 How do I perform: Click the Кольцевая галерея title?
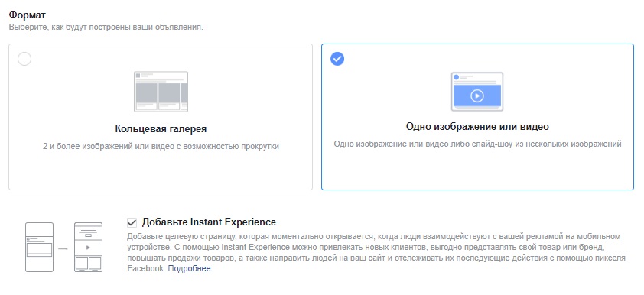(161, 129)
